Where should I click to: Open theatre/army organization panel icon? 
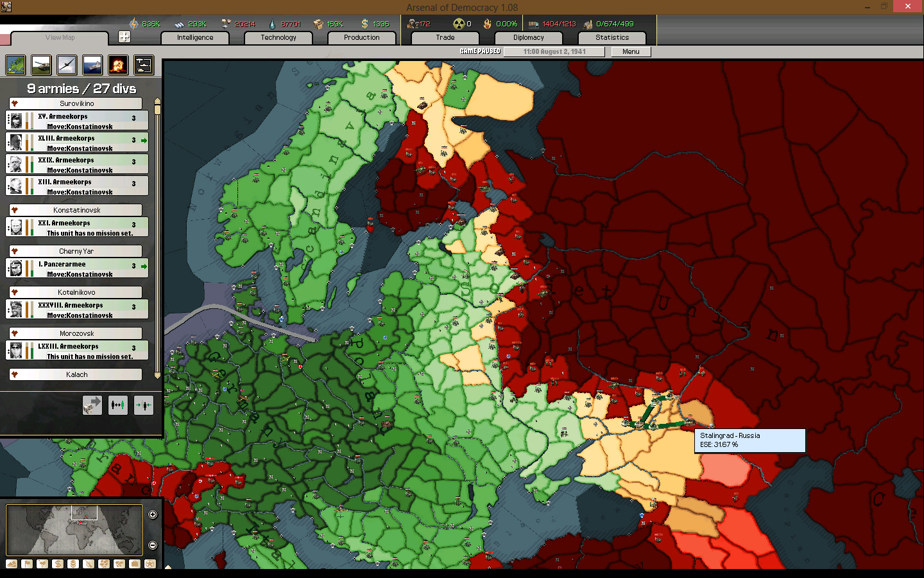(144, 65)
